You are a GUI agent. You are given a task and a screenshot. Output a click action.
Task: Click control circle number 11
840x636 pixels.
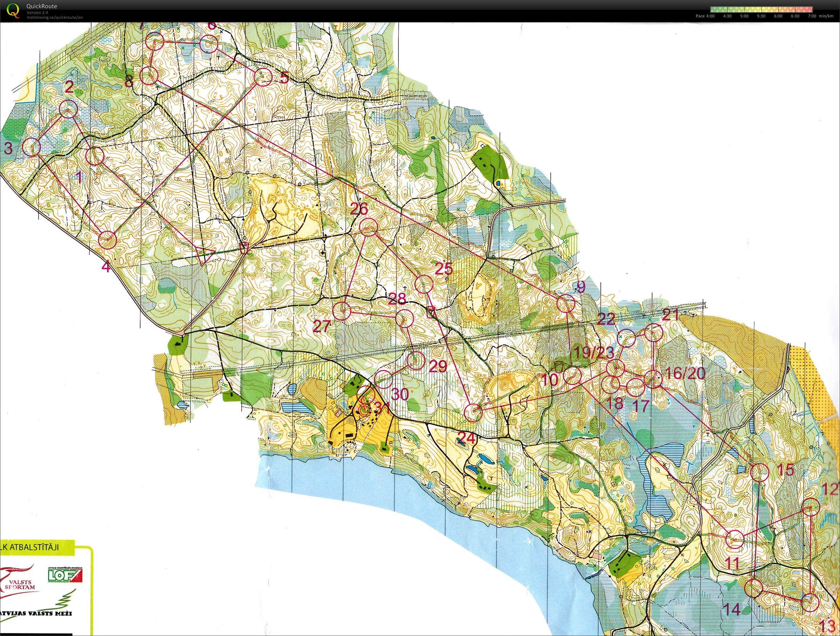coord(735,540)
